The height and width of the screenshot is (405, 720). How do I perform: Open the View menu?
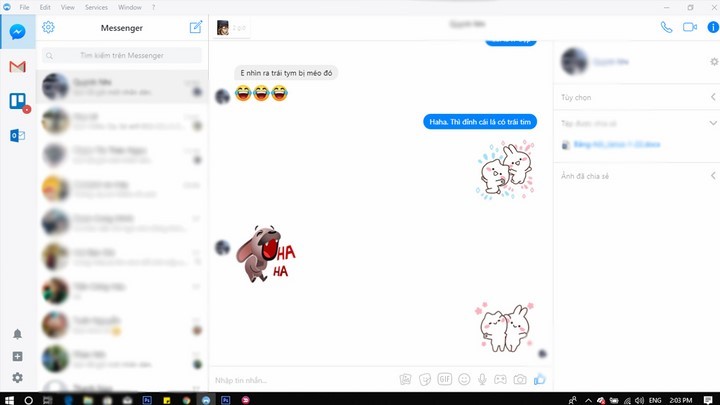coord(67,7)
